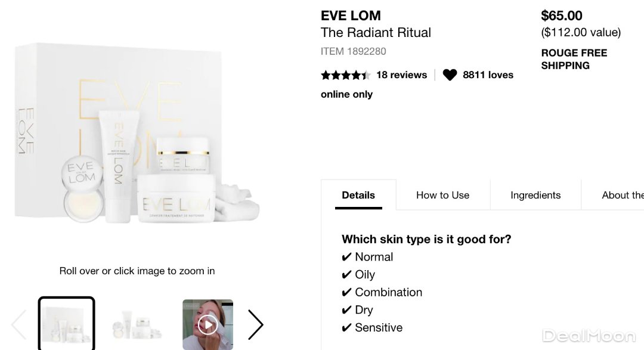This screenshot has width=644, height=350.
Task: Click the 8811 loves count
Action: pyautogui.click(x=488, y=75)
